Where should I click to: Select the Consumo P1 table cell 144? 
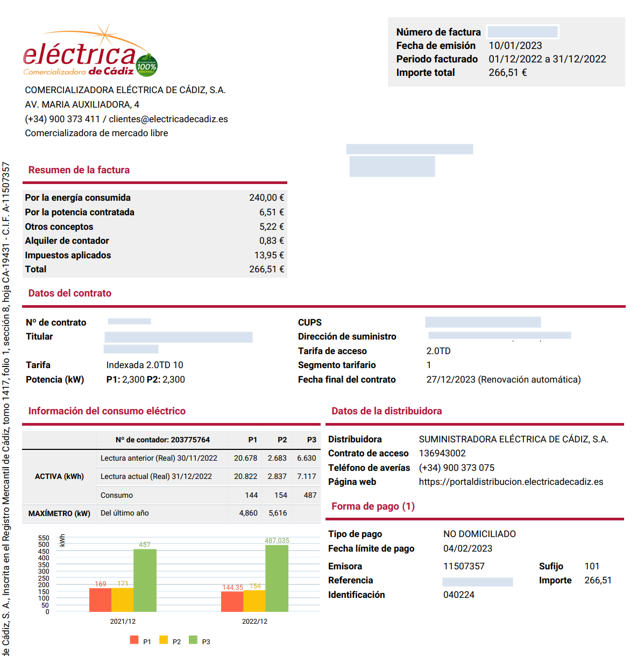(251, 495)
